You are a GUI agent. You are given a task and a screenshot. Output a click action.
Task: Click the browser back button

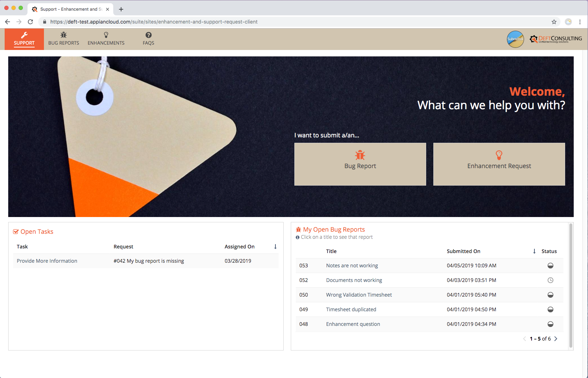pyautogui.click(x=8, y=22)
